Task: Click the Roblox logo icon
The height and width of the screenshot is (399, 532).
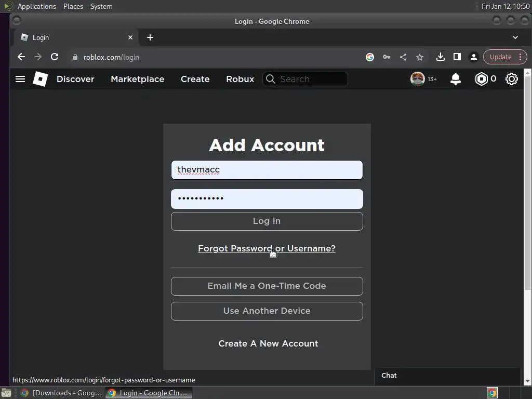Action: coord(40,79)
